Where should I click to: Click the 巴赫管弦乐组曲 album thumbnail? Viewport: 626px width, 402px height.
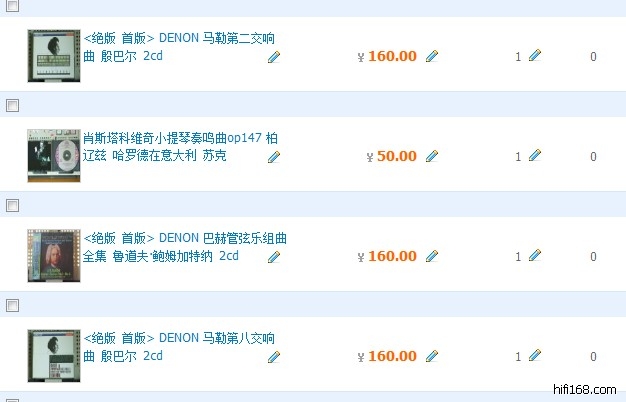(x=53, y=256)
